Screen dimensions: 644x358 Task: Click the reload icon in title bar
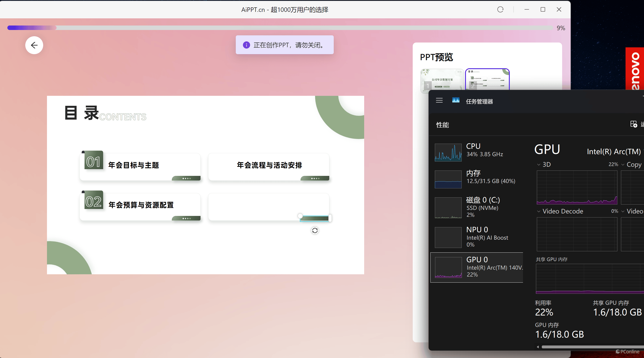click(x=500, y=9)
